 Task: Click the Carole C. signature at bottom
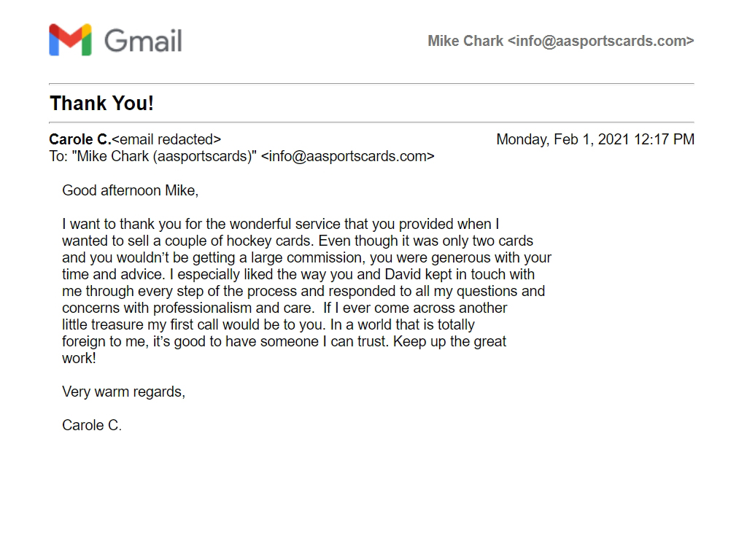[x=92, y=425]
